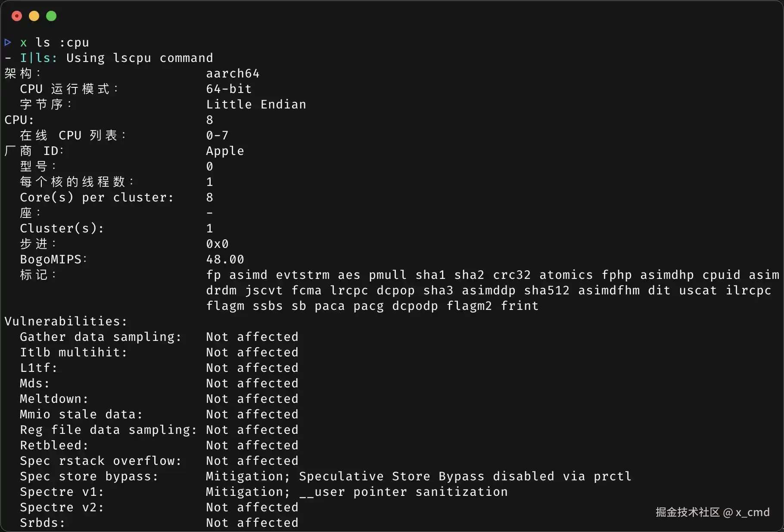Image resolution: width=784 pixels, height=532 pixels.
Task: Click the 'Apple' vendor ID value
Action: click(225, 151)
